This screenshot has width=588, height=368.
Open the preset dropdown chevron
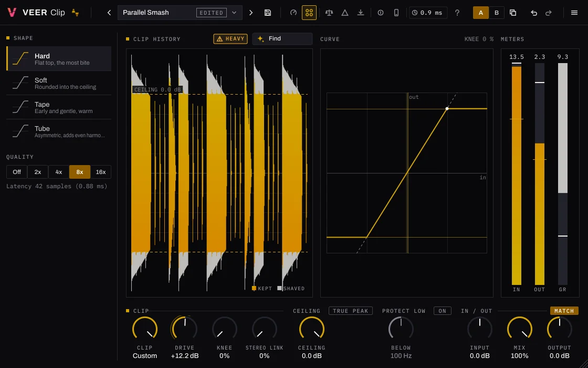pos(234,13)
